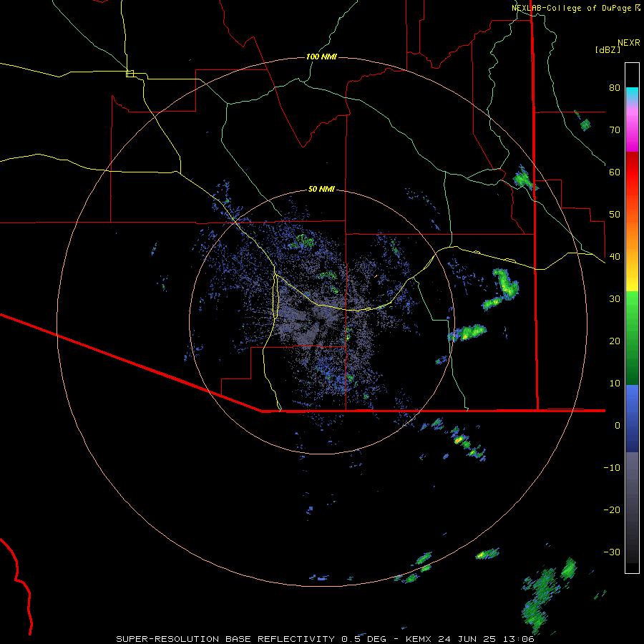
Task: Click the 20 value on dBZ scale
Action: click(x=615, y=341)
